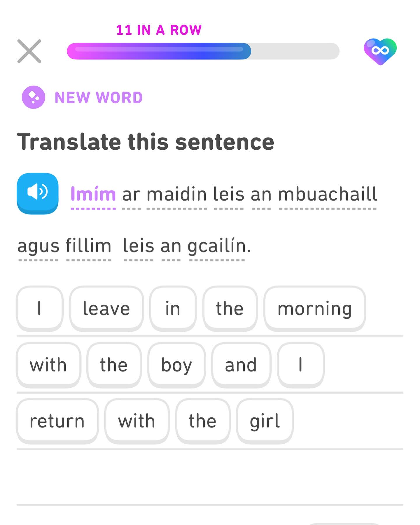Close the lesson with the X icon
Viewport: 420px width, 525px height.
tap(29, 51)
